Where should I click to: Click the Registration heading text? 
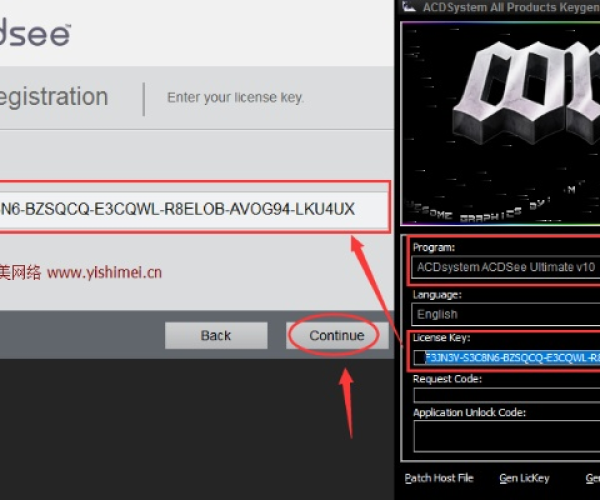pos(53,97)
